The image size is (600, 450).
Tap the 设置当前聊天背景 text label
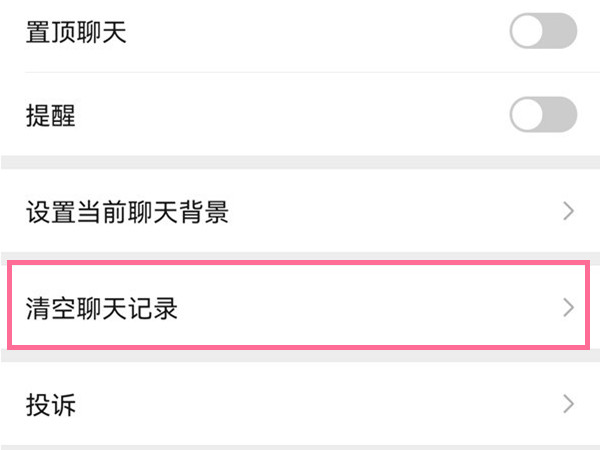[127, 213]
